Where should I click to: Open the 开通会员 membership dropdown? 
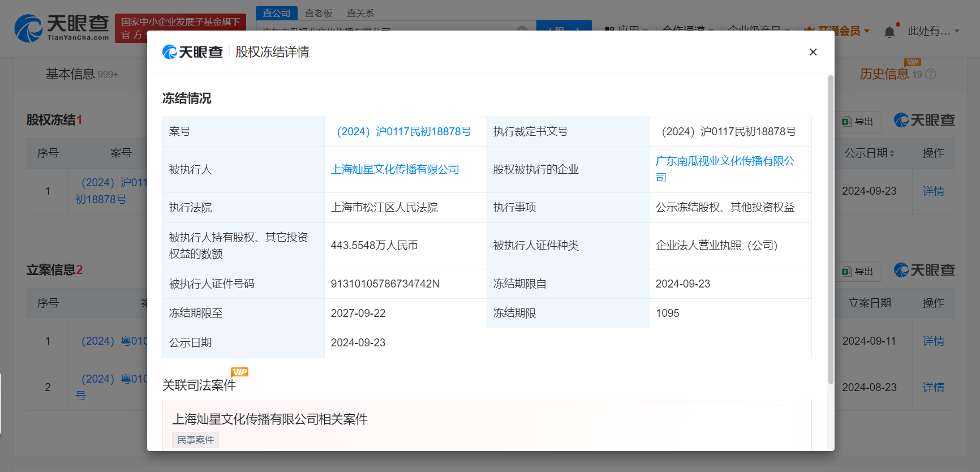(837, 31)
